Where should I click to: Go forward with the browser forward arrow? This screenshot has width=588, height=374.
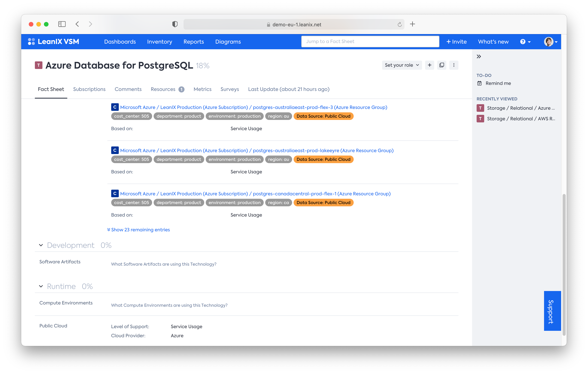point(90,24)
